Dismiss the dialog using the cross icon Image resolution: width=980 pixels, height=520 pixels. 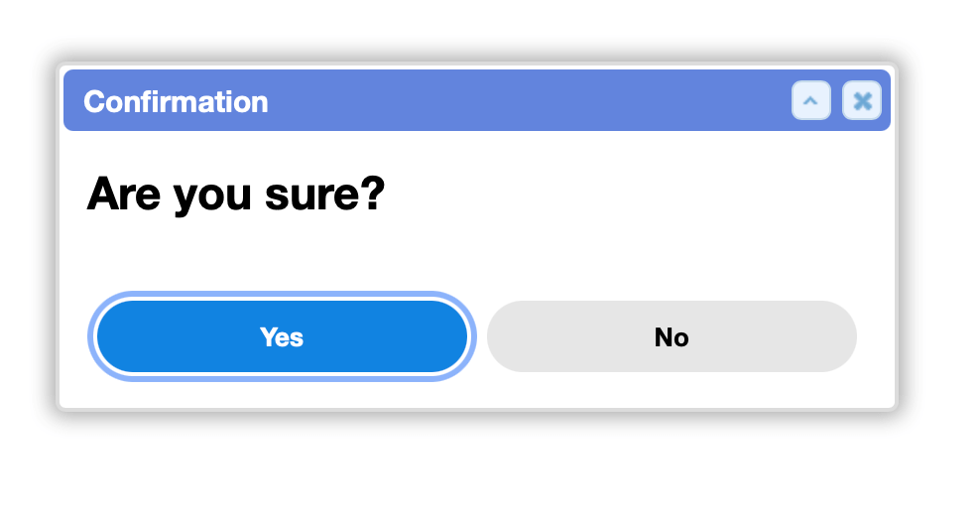[x=862, y=100]
